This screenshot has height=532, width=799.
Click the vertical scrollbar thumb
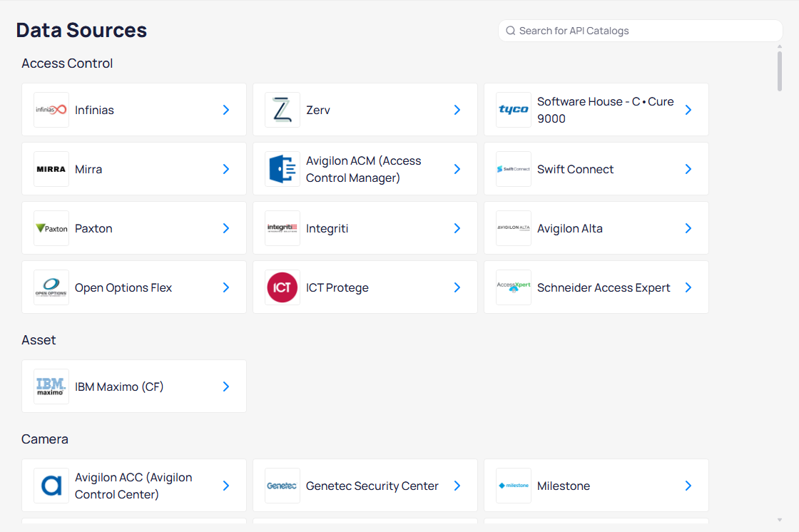[780, 71]
